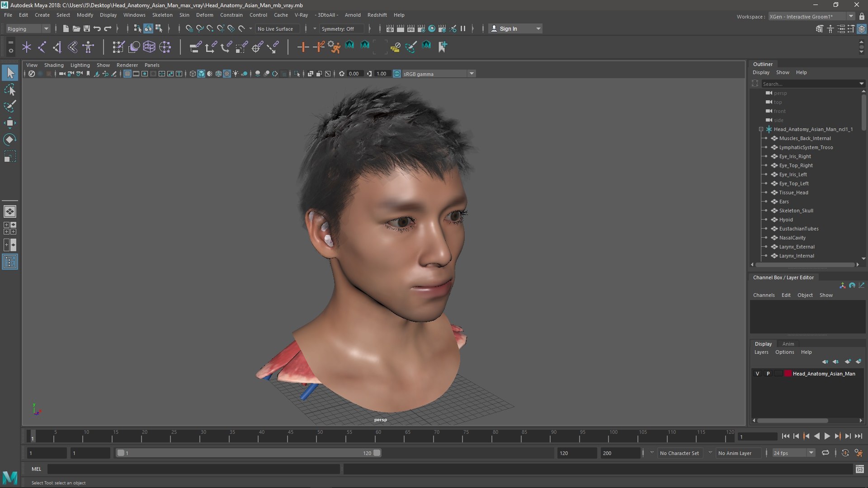
Task: Click the red layer color swatch
Action: point(788,374)
